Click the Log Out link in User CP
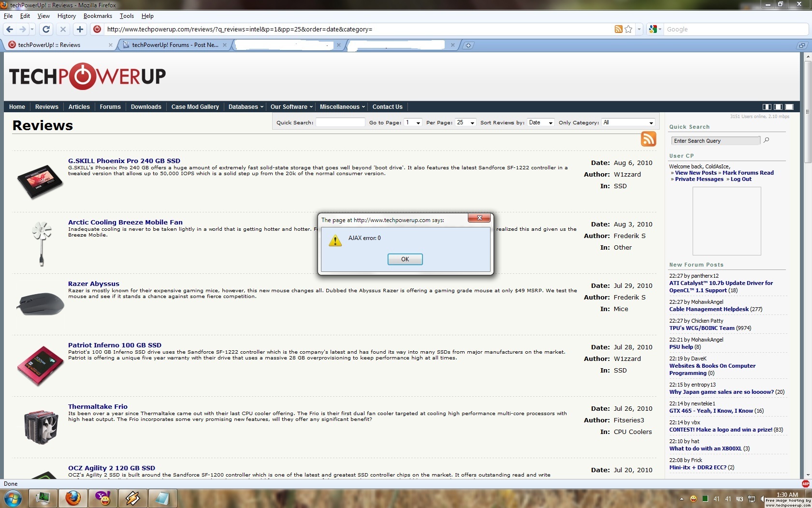The width and height of the screenshot is (812, 508). coord(741,179)
